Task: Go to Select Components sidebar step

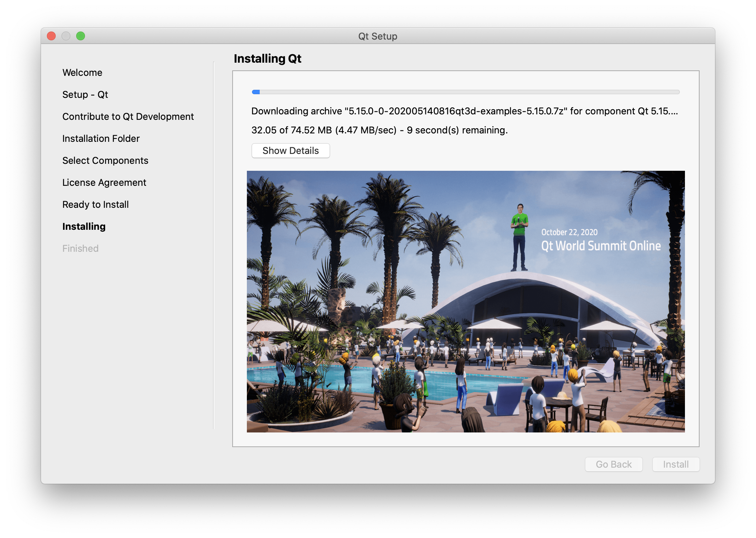Action: pyautogui.click(x=105, y=161)
